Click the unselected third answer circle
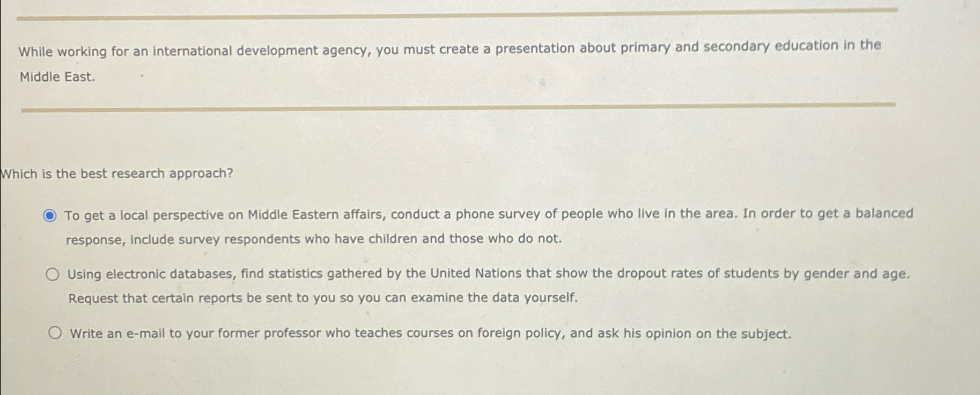The height and width of the screenshot is (395, 980). pyautogui.click(x=55, y=332)
